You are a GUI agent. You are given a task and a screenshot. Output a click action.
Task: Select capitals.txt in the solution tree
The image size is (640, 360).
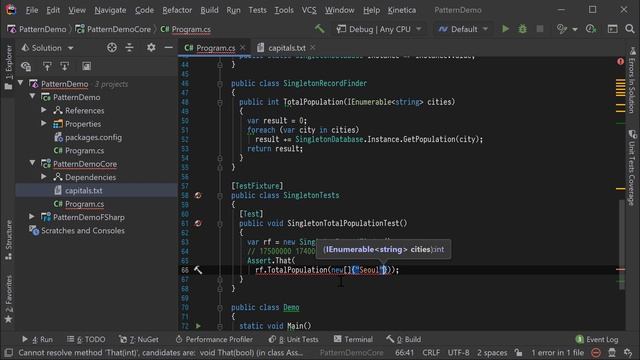(84, 190)
